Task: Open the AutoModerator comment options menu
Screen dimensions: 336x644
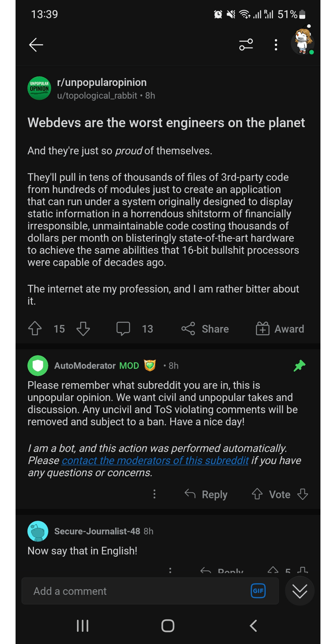Action: [x=155, y=494]
